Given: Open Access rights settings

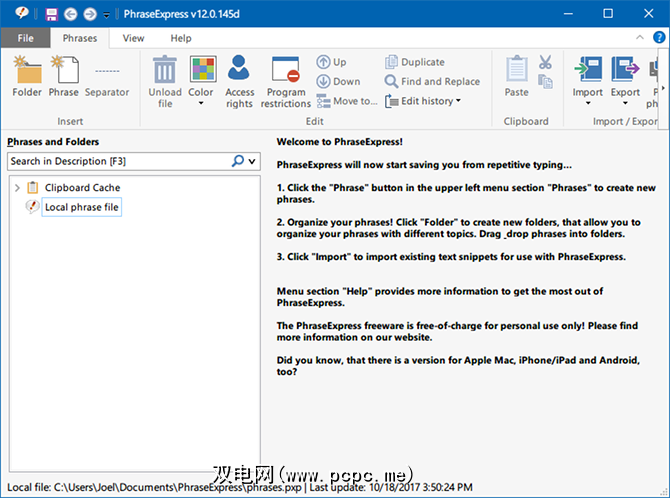Looking at the screenshot, I should click(x=239, y=81).
